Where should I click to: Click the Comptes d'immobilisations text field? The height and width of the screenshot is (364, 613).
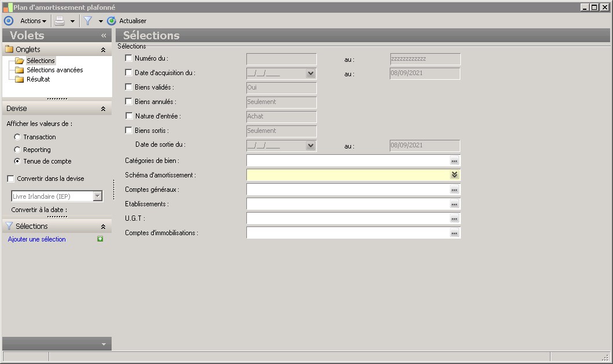(348, 233)
